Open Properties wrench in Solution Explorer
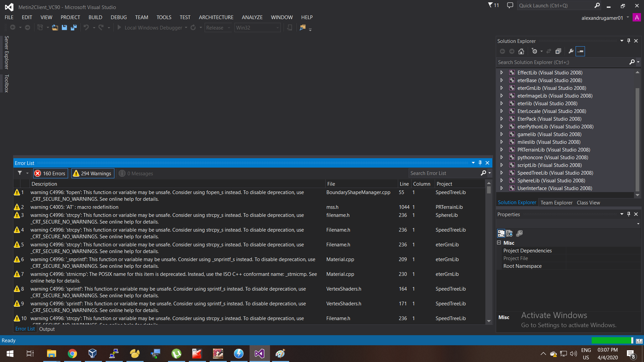The image size is (644, 362). pos(571,51)
